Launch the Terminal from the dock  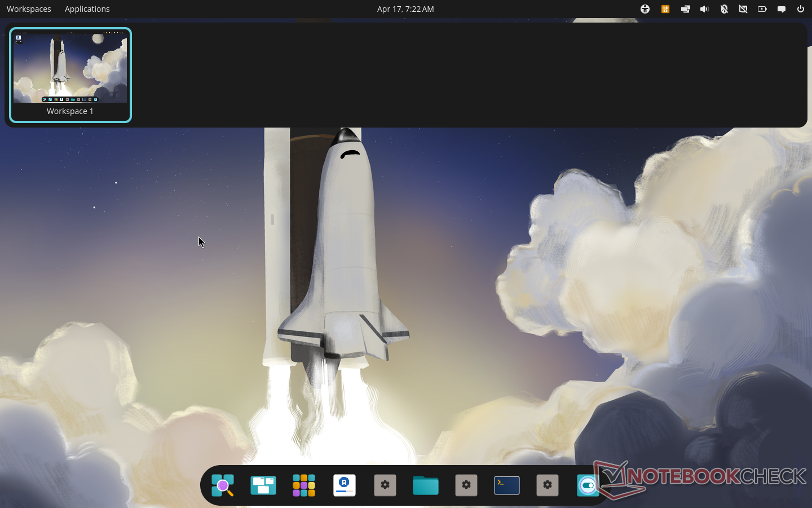click(x=507, y=485)
